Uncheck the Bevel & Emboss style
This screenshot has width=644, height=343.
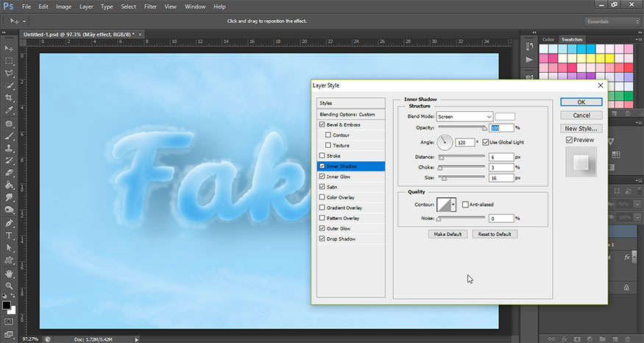coord(322,124)
